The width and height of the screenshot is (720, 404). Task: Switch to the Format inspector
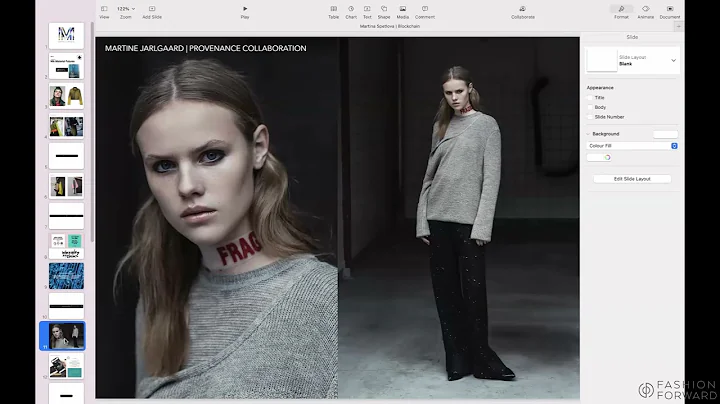click(x=621, y=9)
